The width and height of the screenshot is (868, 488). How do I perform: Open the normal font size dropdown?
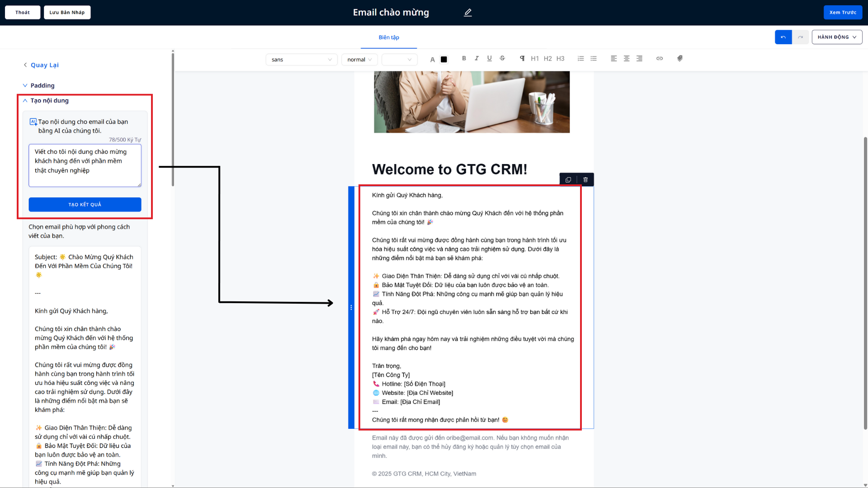359,60
